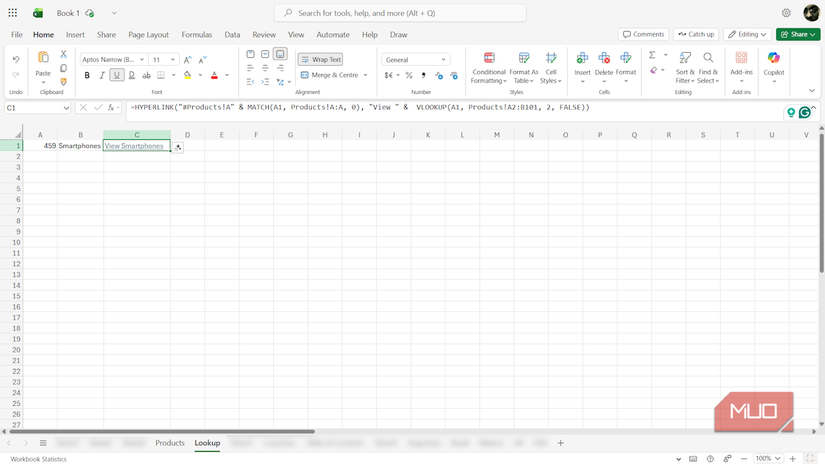Click the Increase Decimal icon
Viewport: 825px width, 464px height.
click(439, 75)
